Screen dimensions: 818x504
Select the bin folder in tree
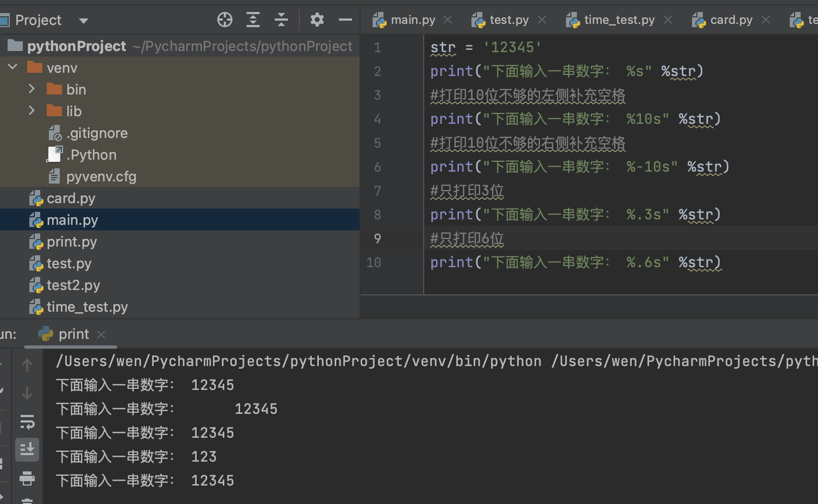pos(180,90)
